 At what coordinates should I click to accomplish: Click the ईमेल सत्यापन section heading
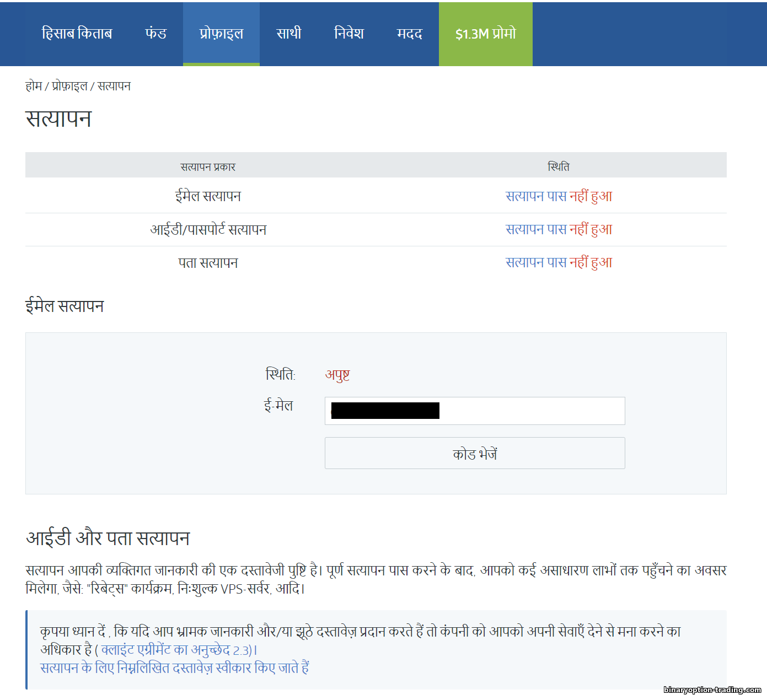65,306
